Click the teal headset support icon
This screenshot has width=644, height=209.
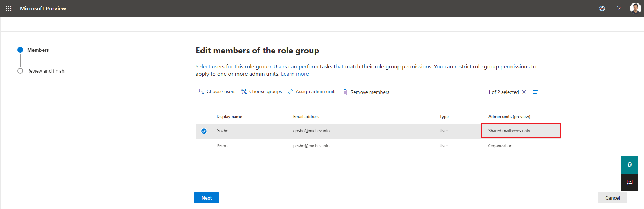(x=629, y=165)
